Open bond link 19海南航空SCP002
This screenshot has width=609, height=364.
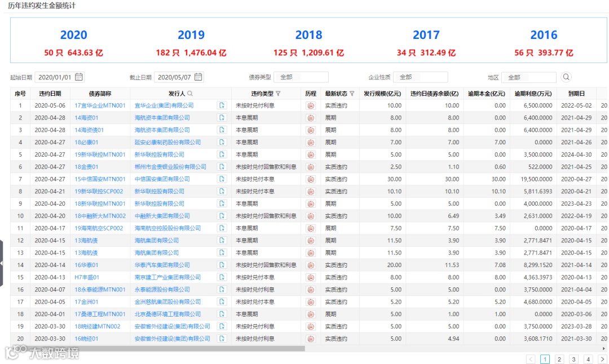[99, 228]
